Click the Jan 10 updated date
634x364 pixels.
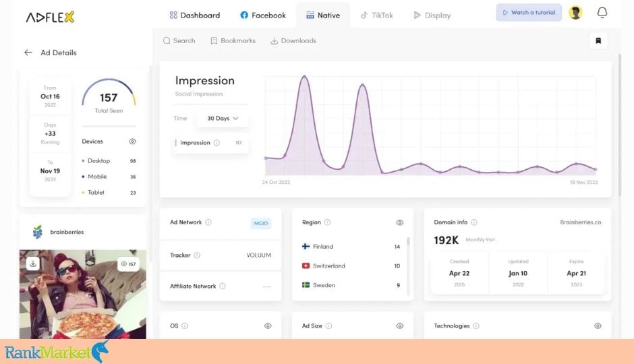(x=518, y=273)
